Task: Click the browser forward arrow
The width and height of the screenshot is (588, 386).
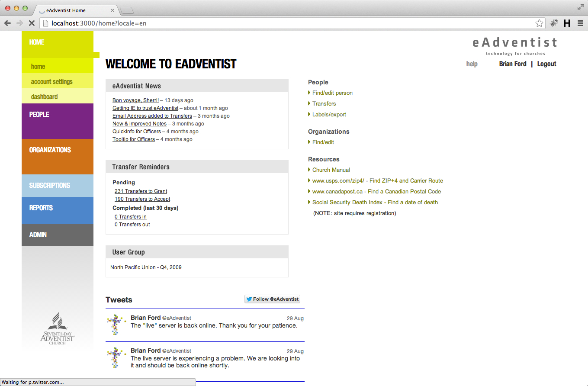Action: (19, 23)
